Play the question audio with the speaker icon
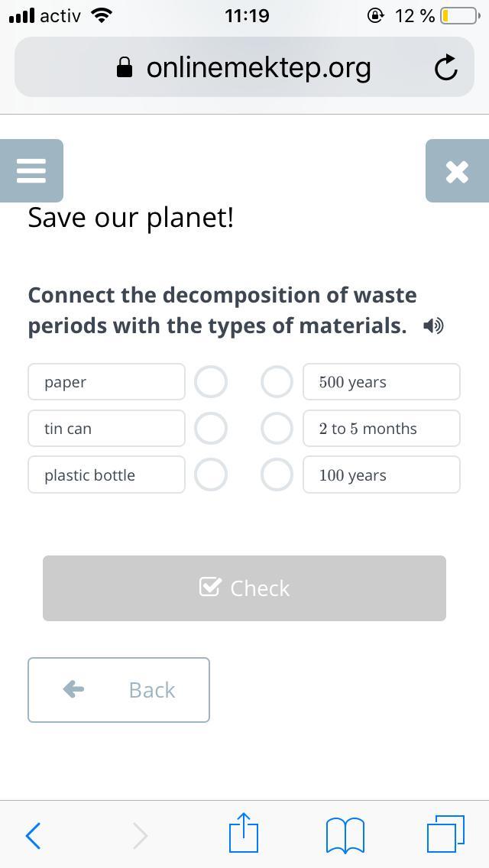This screenshot has height=868, width=489. click(433, 326)
